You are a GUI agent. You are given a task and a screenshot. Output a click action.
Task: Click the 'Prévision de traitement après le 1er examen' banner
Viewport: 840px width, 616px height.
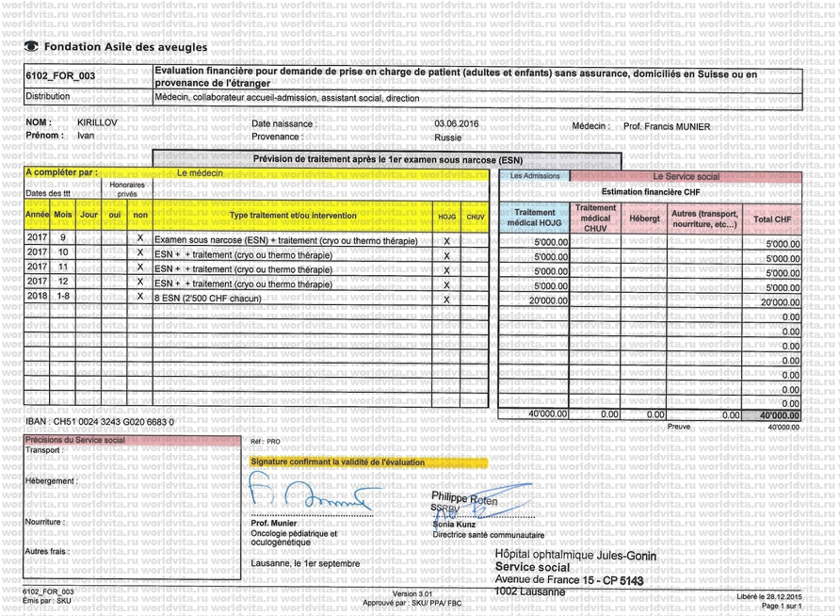click(388, 159)
